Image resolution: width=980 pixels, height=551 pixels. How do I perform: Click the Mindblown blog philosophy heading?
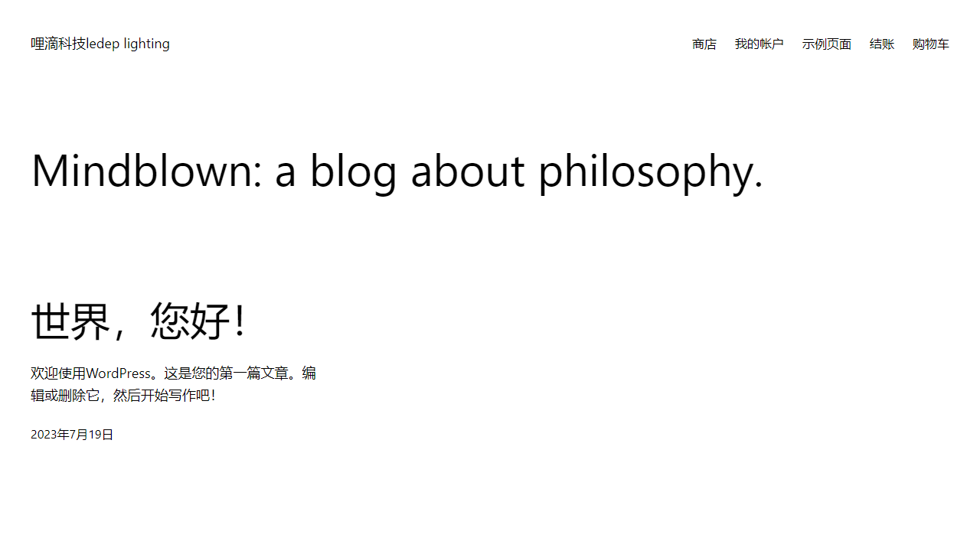397,171
